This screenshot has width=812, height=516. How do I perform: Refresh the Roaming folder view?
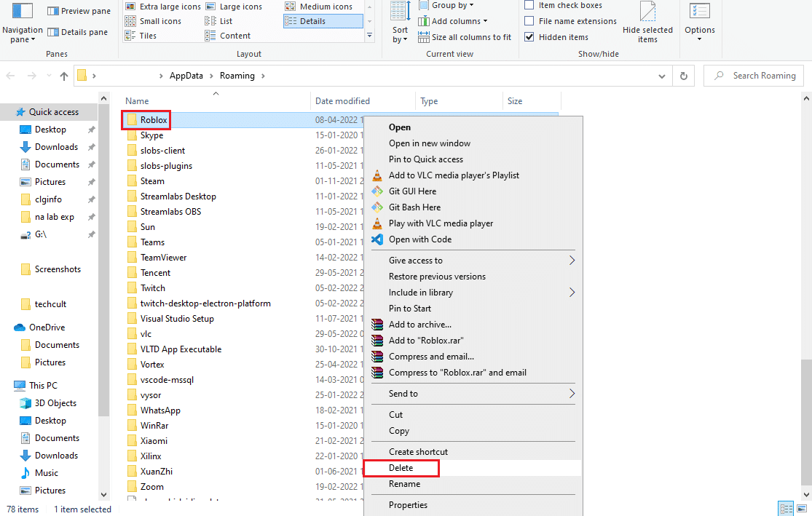(684, 76)
